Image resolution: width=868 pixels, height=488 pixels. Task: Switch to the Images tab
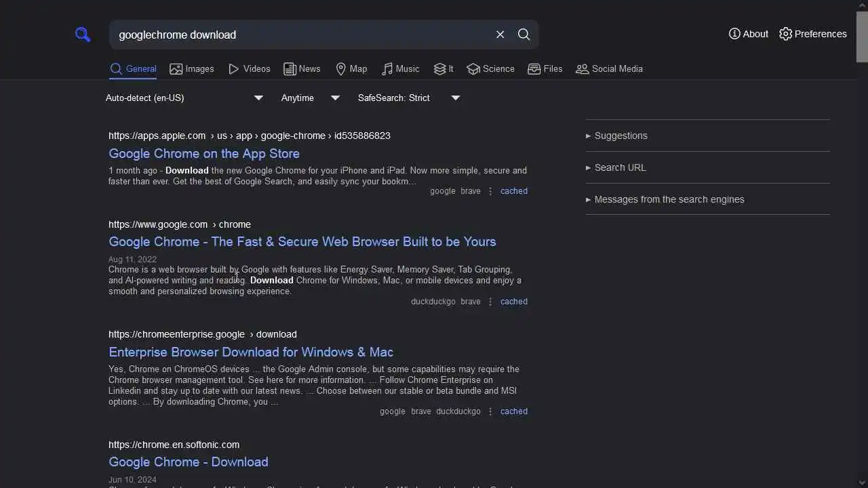click(x=192, y=69)
